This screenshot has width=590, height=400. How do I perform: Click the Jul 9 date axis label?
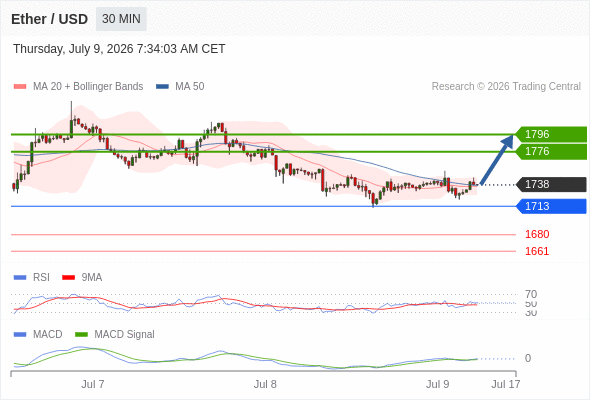pos(437,384)
